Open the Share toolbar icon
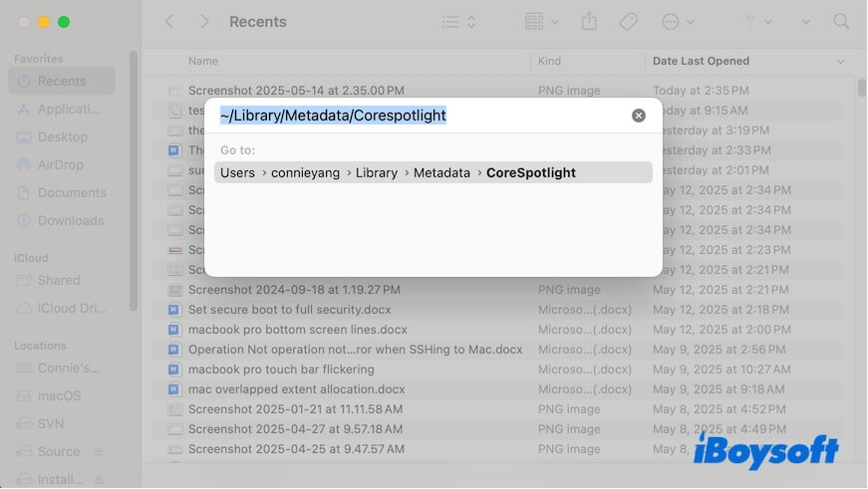868x489 pixels. 589,21
